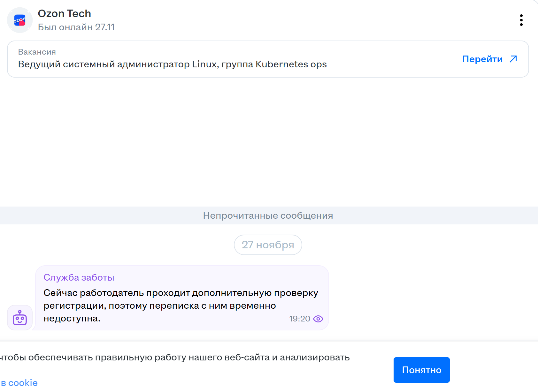Click the Ozon Tech chat title
This screenshot has height=392, width=538.
click(65, 14)
